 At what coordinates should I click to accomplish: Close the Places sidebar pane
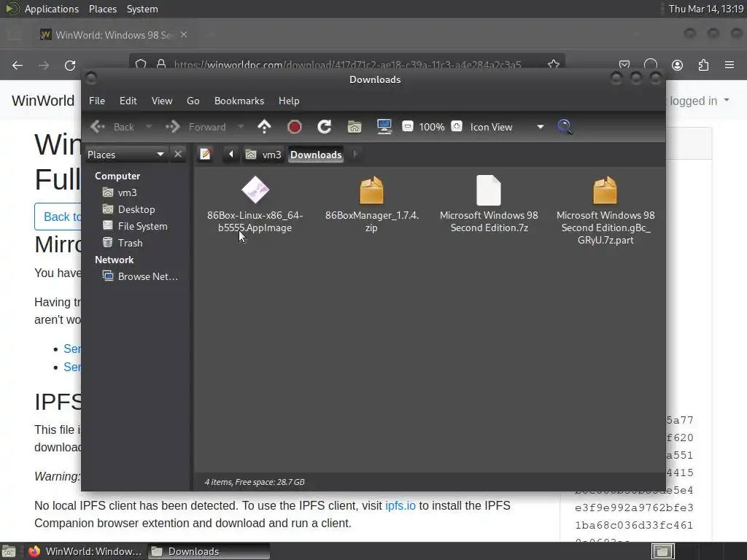pos(178,155)
